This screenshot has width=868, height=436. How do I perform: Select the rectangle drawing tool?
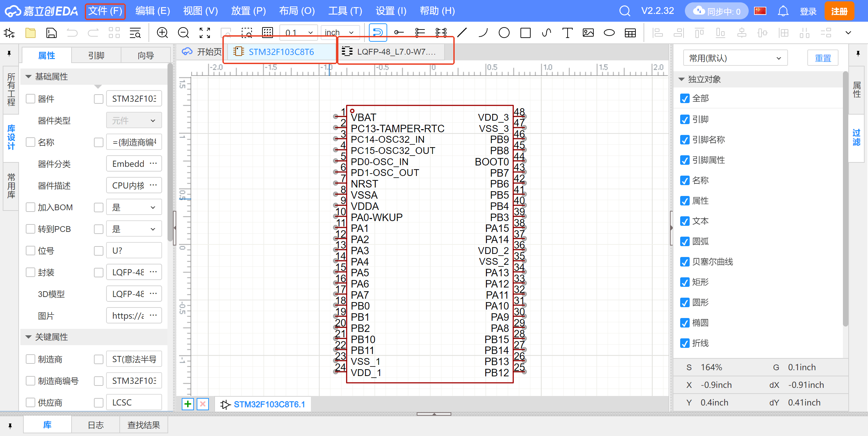tap(525, 33)
